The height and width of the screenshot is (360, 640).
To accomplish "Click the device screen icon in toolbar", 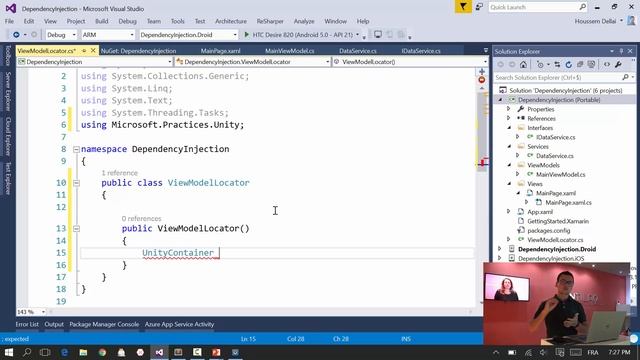I will 378,35.
